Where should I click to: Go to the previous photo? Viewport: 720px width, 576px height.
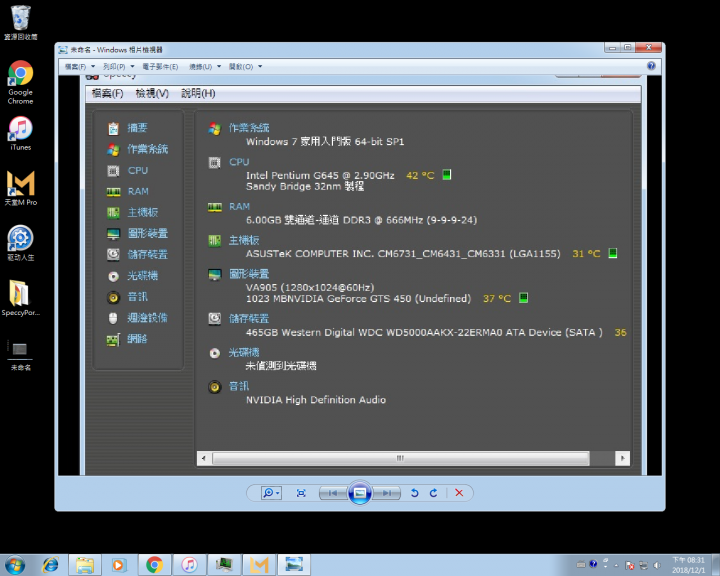coord(333,493)
